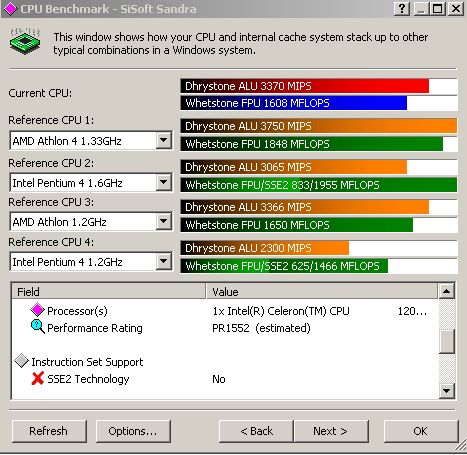The width and height of the screenshot is (467, 455).
Task: Click the red X SSE2 Technology icon
Action: coord(38,378)
